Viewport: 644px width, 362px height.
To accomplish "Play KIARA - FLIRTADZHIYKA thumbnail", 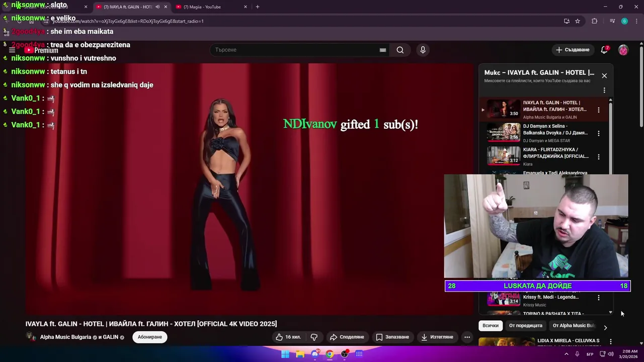I will click(504, 156).
